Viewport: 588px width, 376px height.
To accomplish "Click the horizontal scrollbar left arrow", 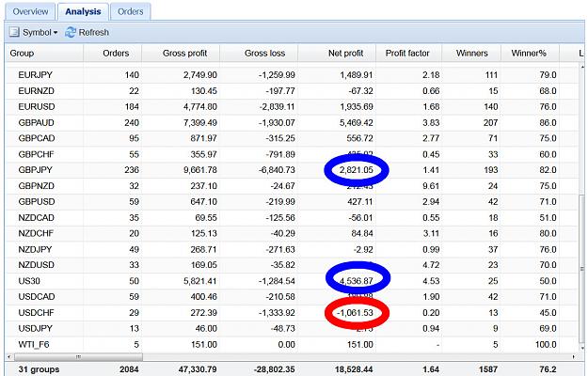I will (9, 357).
